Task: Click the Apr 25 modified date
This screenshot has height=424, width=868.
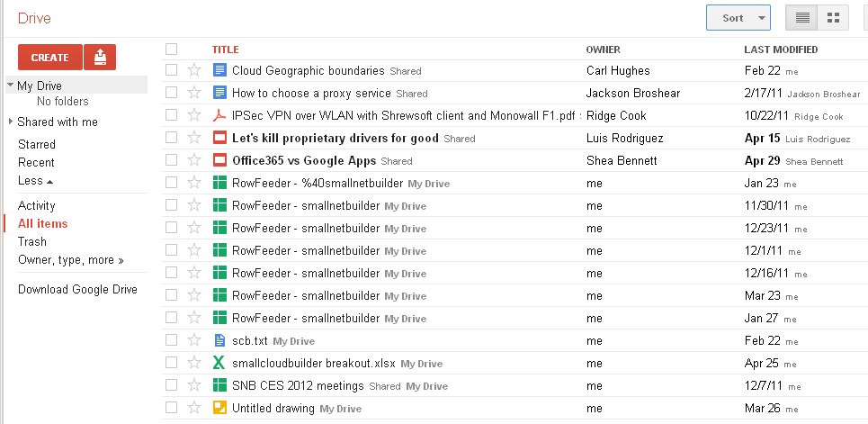Action: click(x=761, y=363)
